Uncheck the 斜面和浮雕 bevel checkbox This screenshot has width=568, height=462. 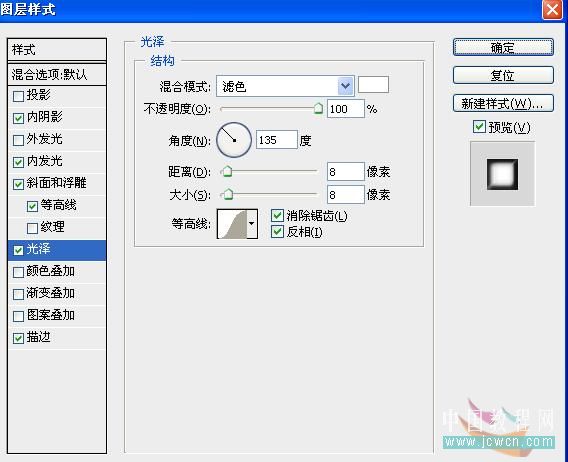(18, 184)
